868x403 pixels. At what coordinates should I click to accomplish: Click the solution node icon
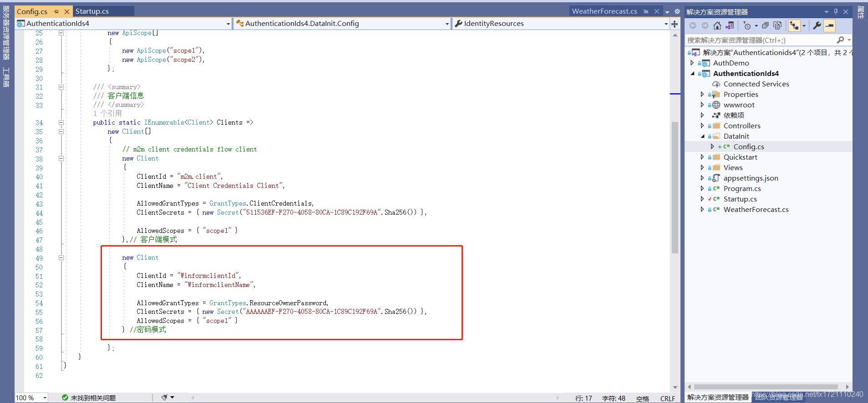coord(695,52)
